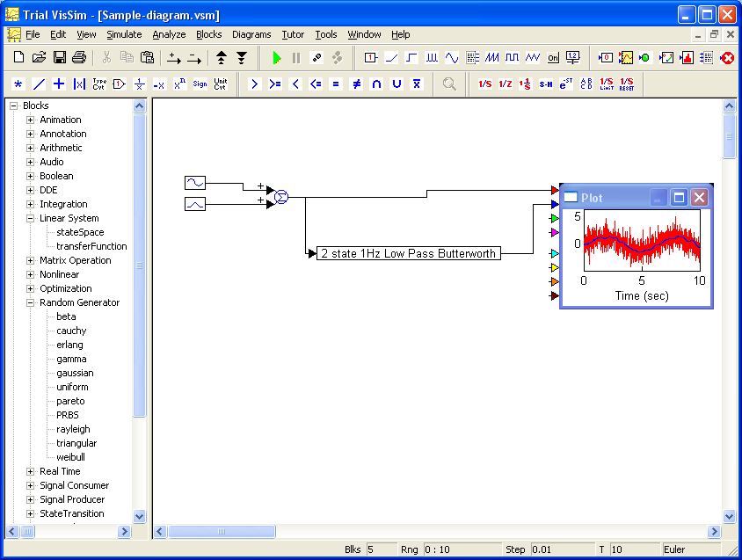
Task: Open the Blocks menu
Action: click(x=208, y=34)
